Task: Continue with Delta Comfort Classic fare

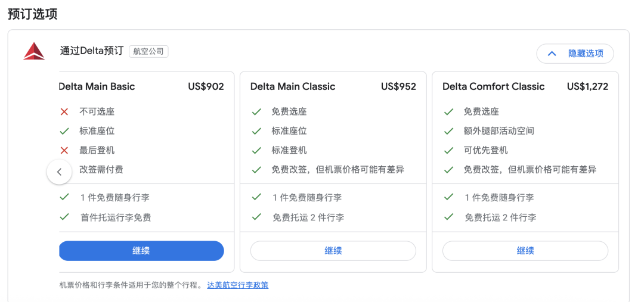Action: [x=525, y=251]
